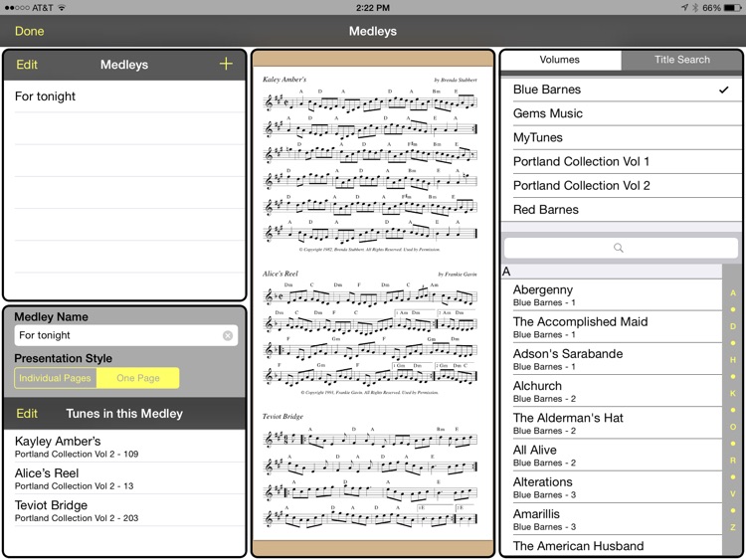Choose Adson's Sarabande tune

tap(612, 359)
